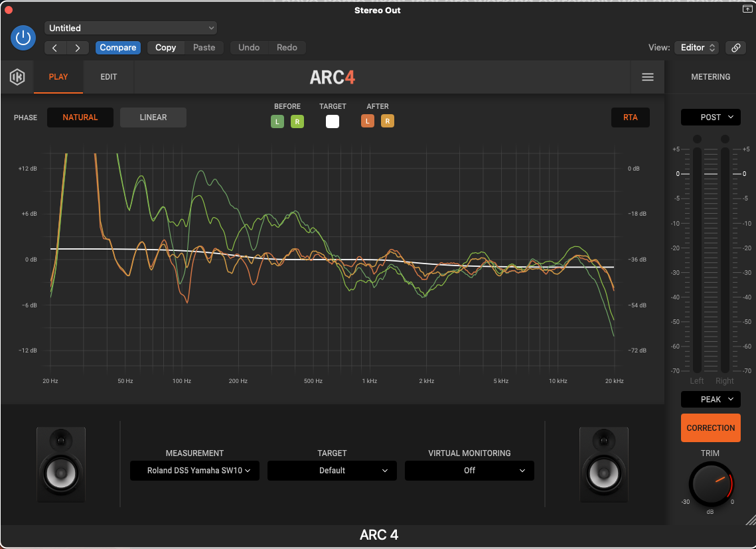Click the 20 Hz frequency axis label
Screen dimensions: 756x549
pos(50,381)
